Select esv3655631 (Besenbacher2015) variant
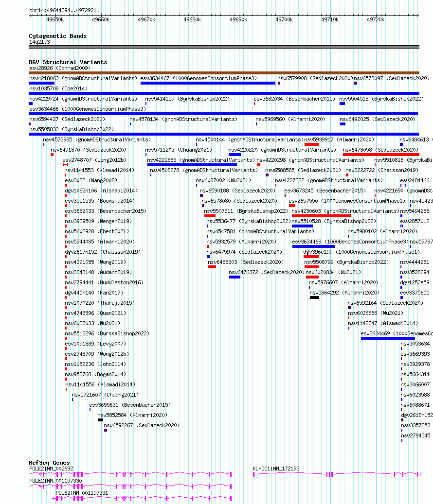 [x=130, y=405]
